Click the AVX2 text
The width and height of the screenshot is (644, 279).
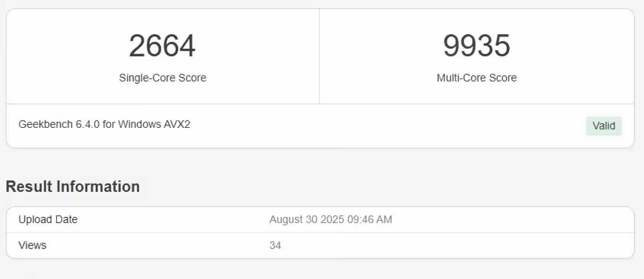177,124
